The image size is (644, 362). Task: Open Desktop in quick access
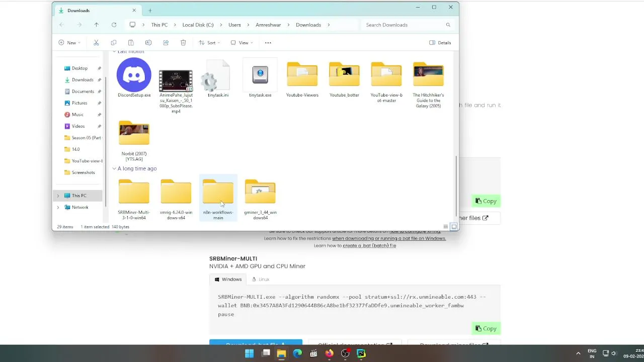tap(79, 68)
